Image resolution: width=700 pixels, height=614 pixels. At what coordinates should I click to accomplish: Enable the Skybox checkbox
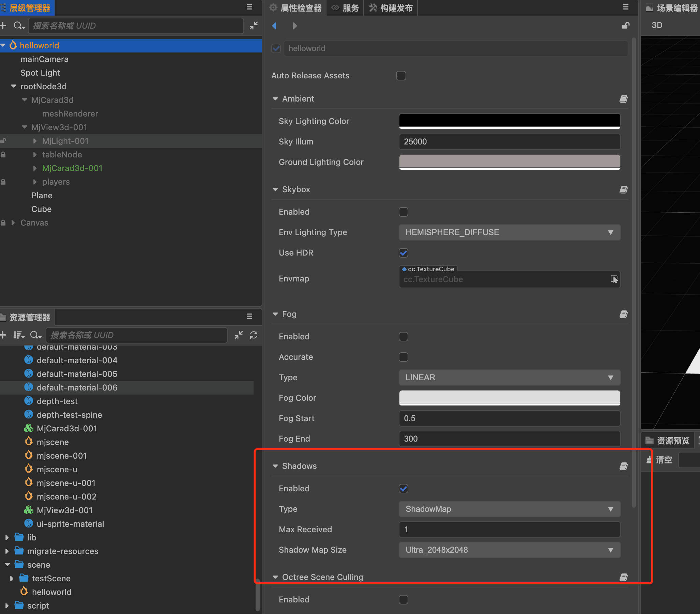404,212
